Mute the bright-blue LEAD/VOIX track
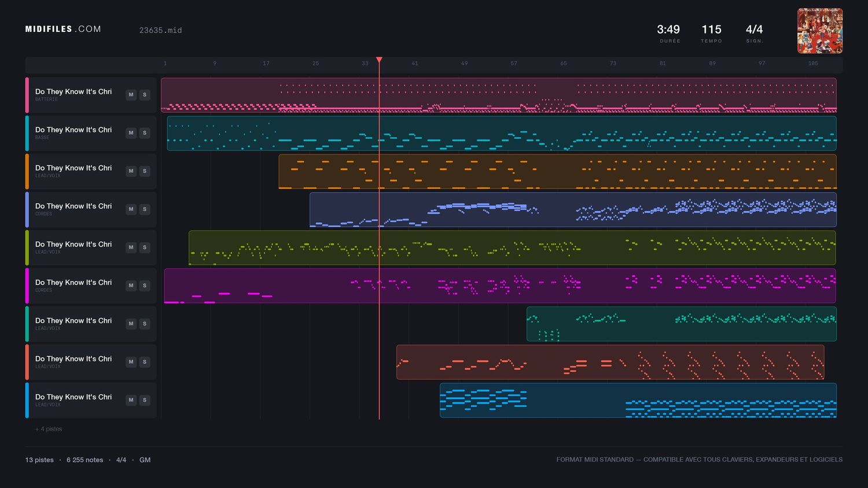 (131, 400)
